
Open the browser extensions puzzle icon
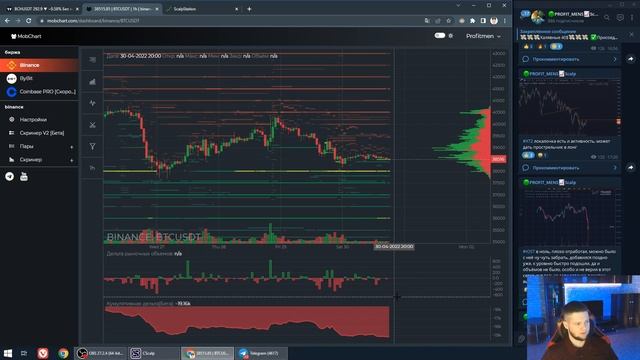click(x=473, y=20)
